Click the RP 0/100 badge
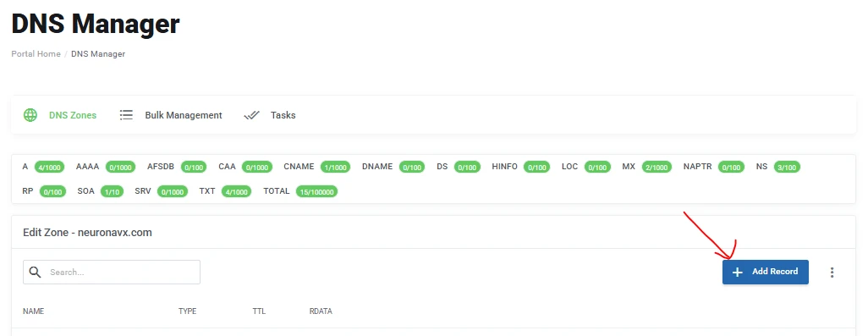The image size is (868, 336). (x=52, y=191)
